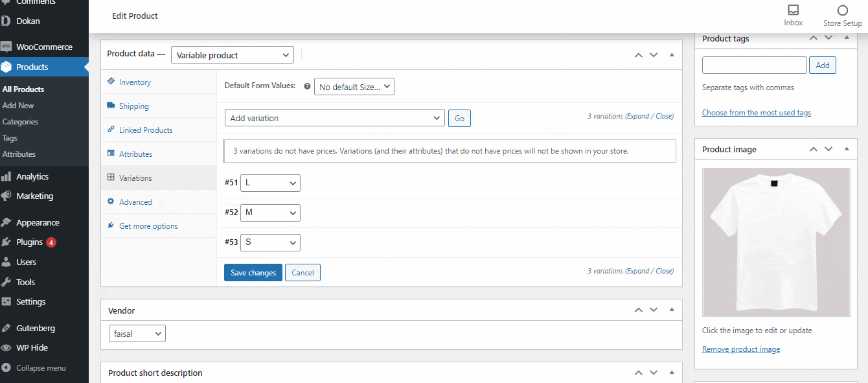
Task: Click the Dokan sidebar icon
Action: click(6, 21)
